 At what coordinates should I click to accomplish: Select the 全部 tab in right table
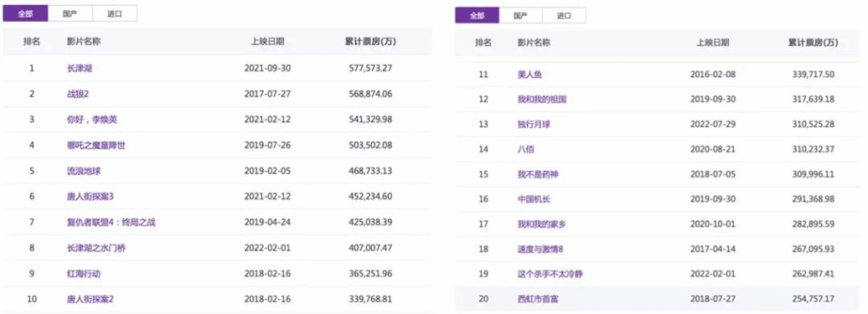(x=477, y=15)
